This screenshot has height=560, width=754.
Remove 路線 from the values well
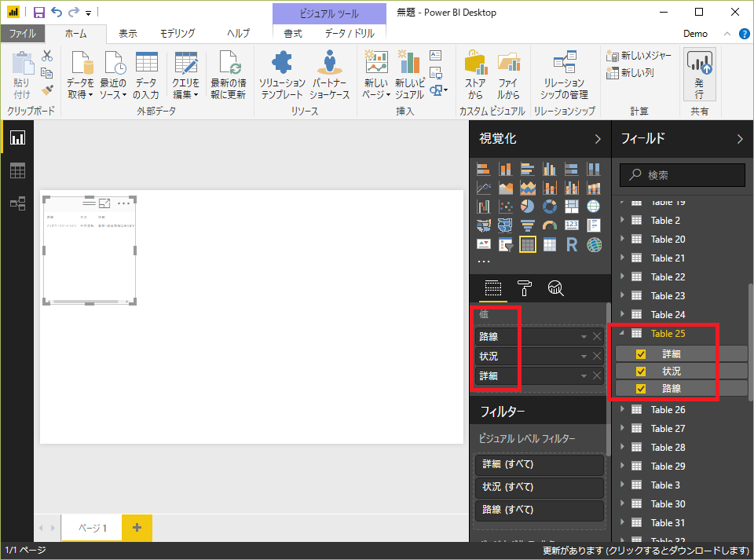(597, 336)
